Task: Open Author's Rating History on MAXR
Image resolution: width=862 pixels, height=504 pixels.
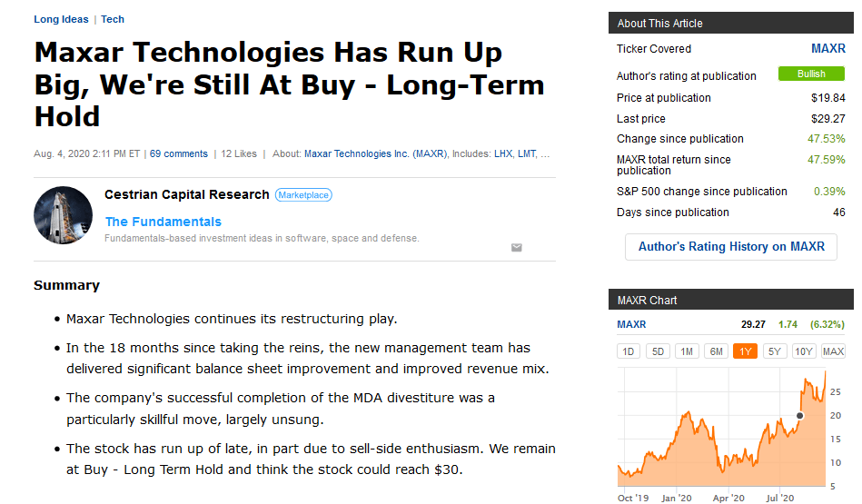Action: [731, 247]
